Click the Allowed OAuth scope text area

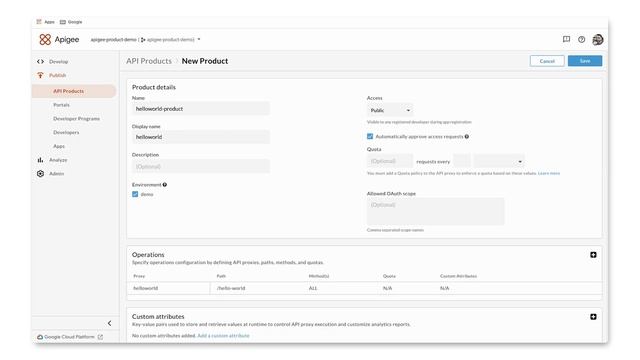(x=436, y=211)
